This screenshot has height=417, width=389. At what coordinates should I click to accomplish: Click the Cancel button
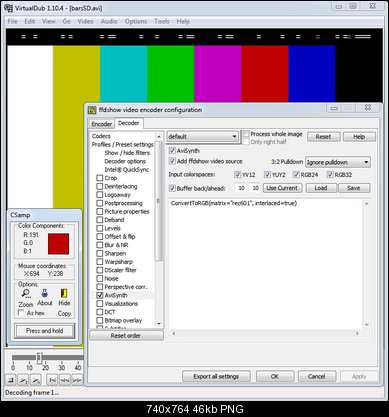316,376
